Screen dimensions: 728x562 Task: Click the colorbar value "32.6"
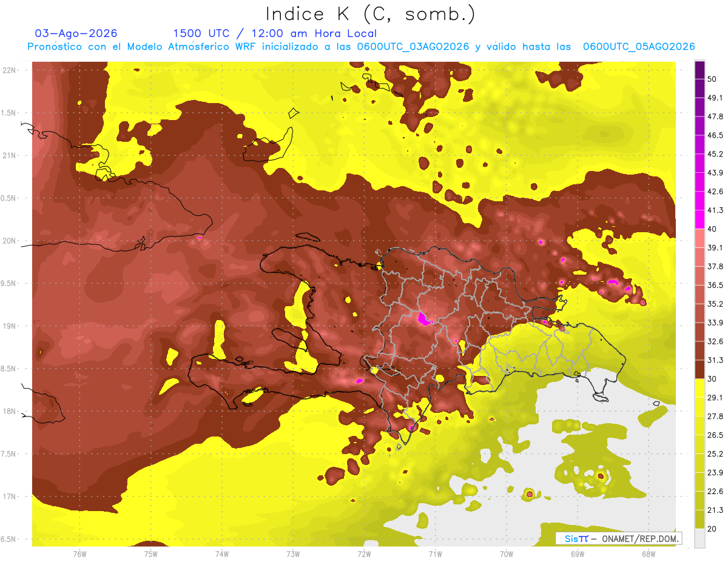[x=715, y=341]
